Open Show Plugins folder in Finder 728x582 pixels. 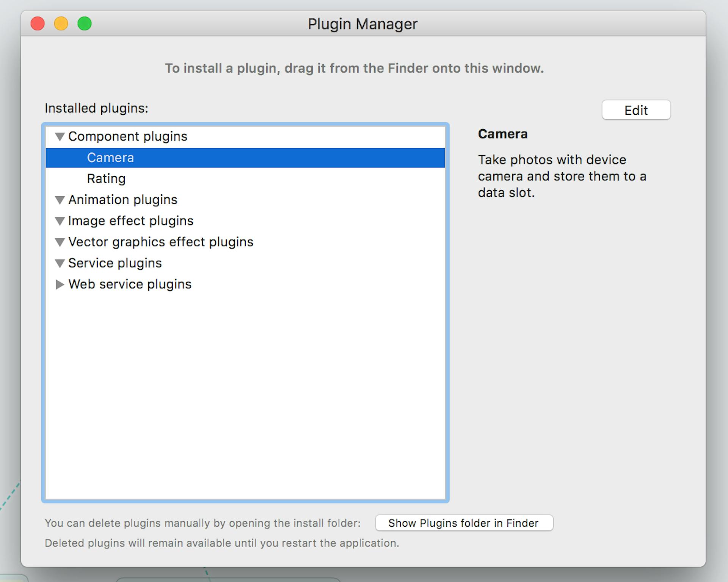[464, 523]
